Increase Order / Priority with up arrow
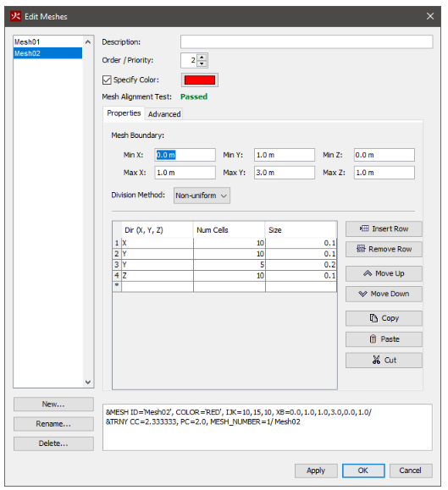 click(202, 58)
